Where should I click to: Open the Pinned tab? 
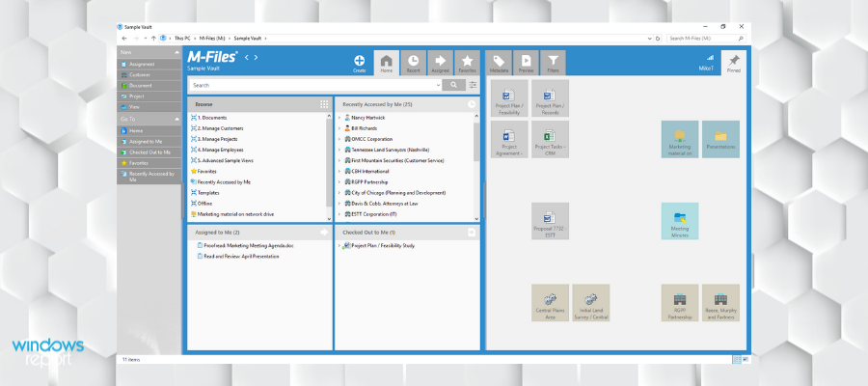click(x=734, y=63)
